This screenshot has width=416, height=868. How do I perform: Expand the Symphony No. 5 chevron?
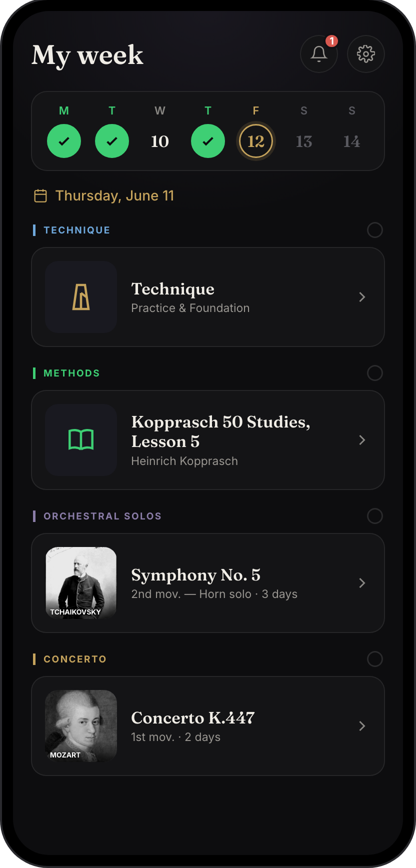362,583
